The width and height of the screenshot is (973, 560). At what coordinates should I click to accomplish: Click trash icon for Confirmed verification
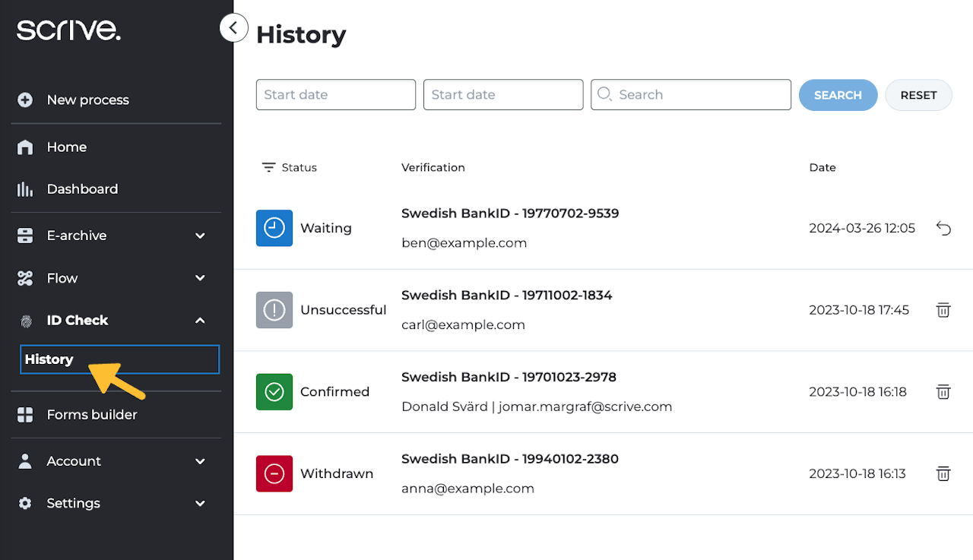943,392
